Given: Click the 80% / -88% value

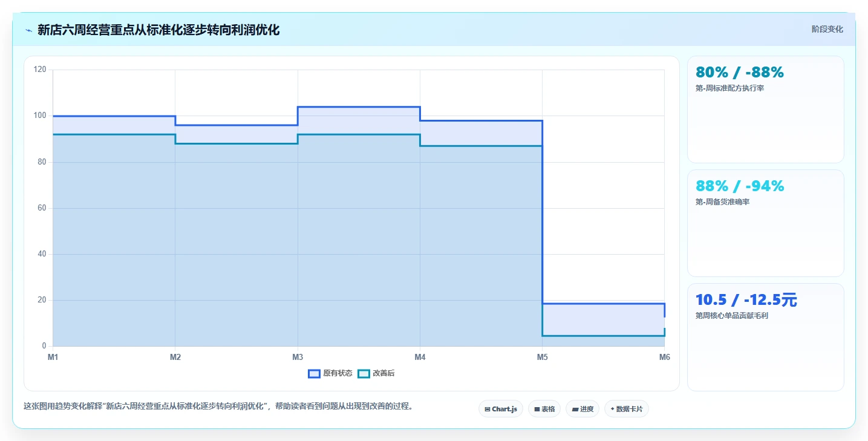Looking at the screenshot, I should 740,72.
